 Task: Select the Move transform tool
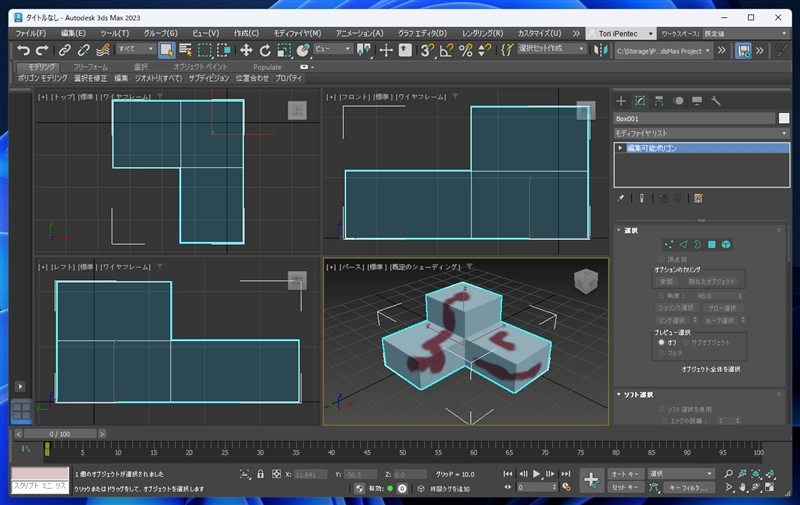(245, 49)
